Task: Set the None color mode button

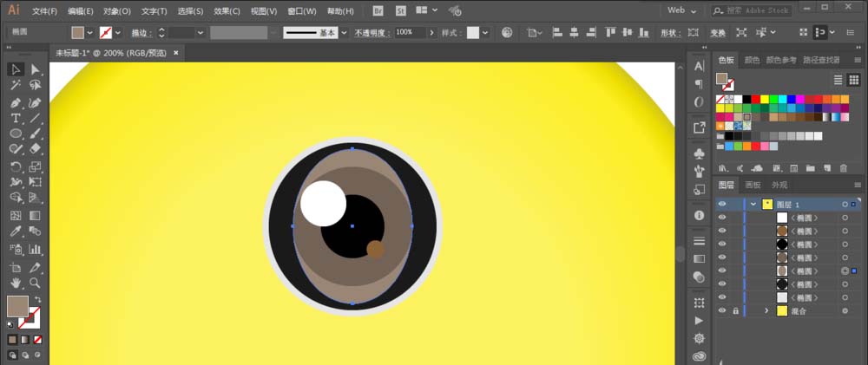Action: pos(37,340)
